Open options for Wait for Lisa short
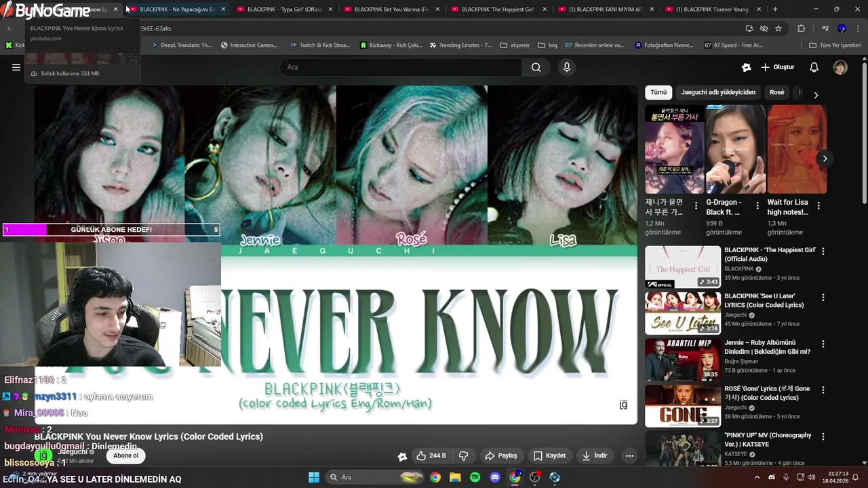This screenshot has width=868, height=488. point(818,205)
